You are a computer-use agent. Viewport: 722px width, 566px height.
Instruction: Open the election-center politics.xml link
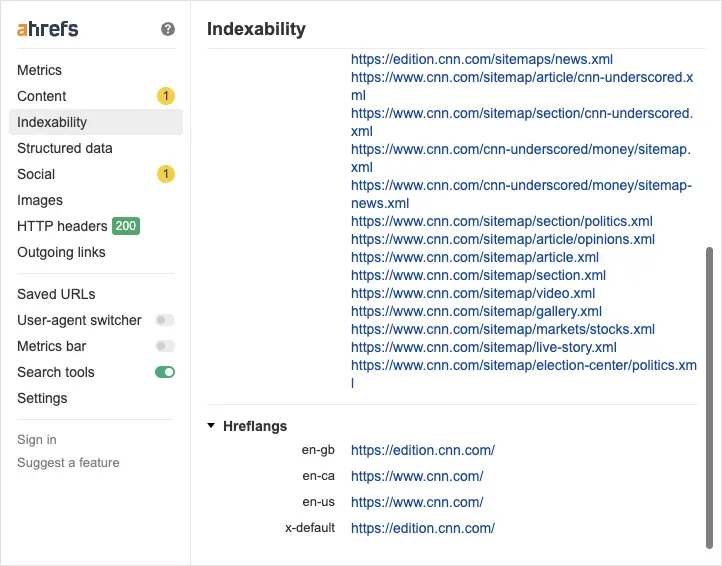524,374
